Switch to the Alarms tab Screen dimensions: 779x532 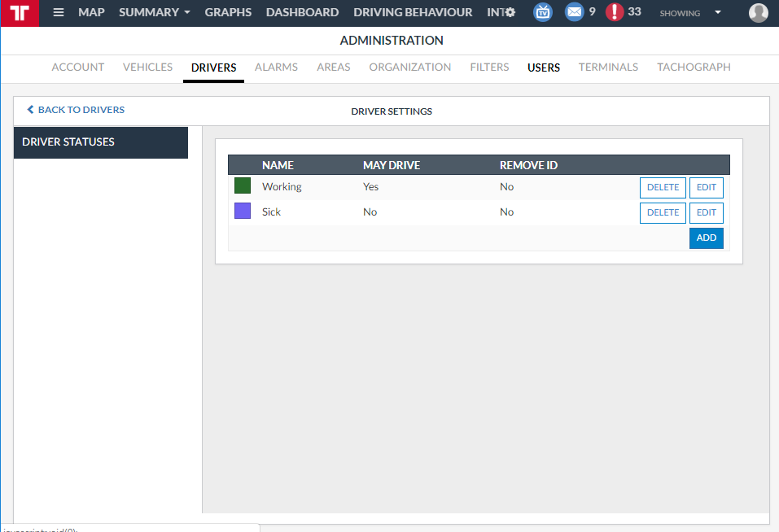[x=276, y=68]
